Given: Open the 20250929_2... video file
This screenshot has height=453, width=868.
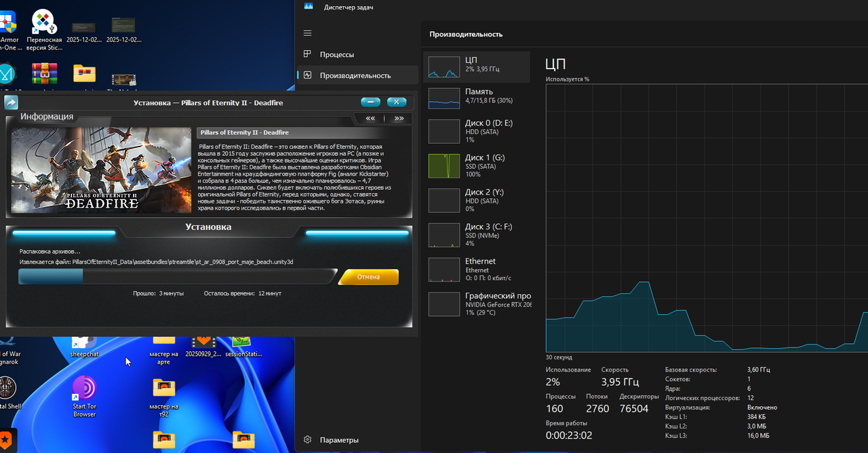Looking at the screenshot, I should [x=203, y=347].
